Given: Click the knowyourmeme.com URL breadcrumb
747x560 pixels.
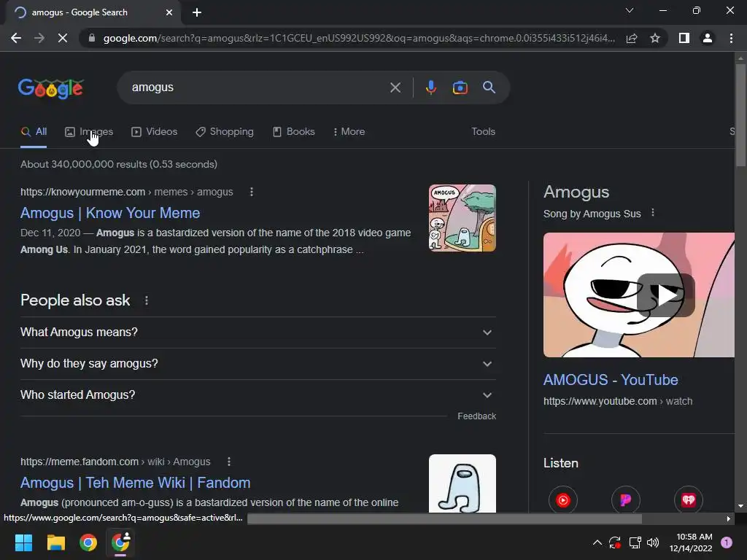Looking at the screenshot, I should click(127, 192).
